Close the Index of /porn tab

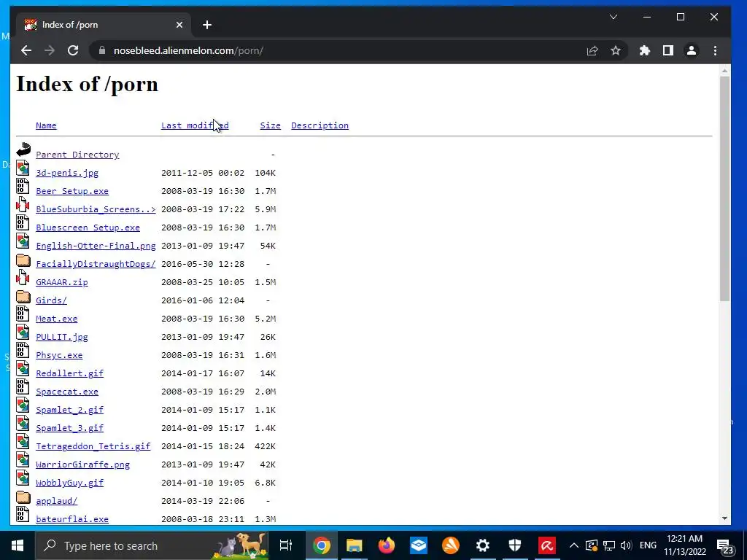(x=179, y=25)
